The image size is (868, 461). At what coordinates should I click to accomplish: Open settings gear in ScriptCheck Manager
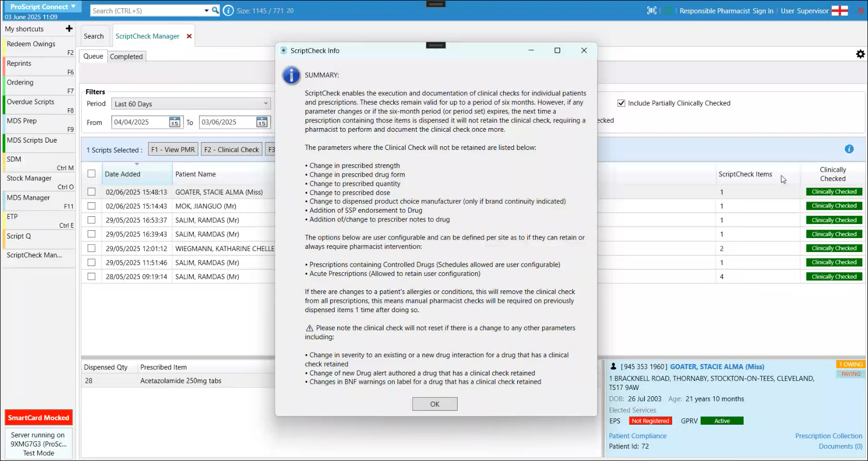click(860, 54)
